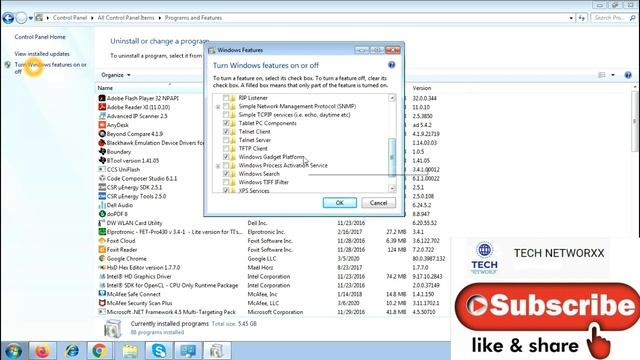Launch Chrome from the taskbar
This screenshot has height=360, width=640.
point(99,351)
